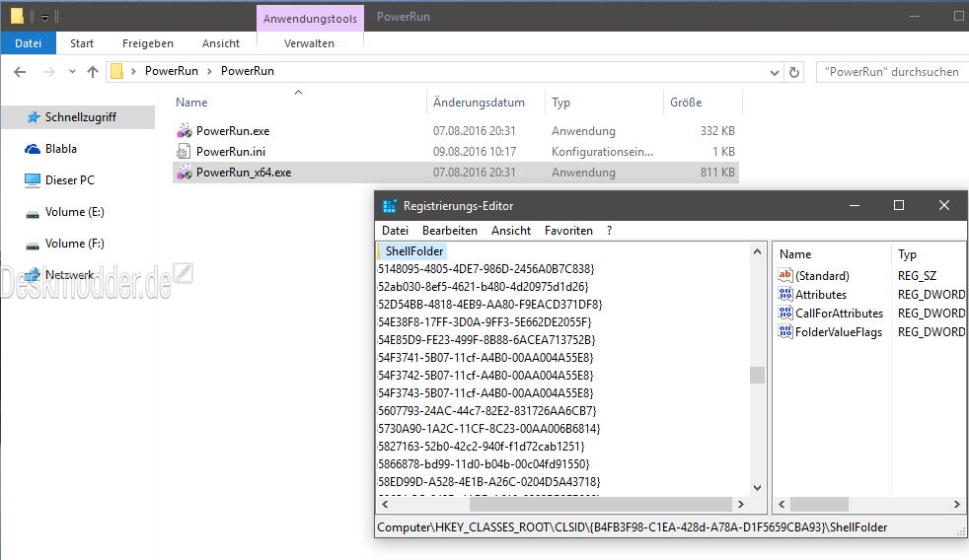Viewport: 969px width, 560px height.
Task: Open Datei menu in Registrierungs-Editor
Action: pyautogui.click(x=395, y=231)
